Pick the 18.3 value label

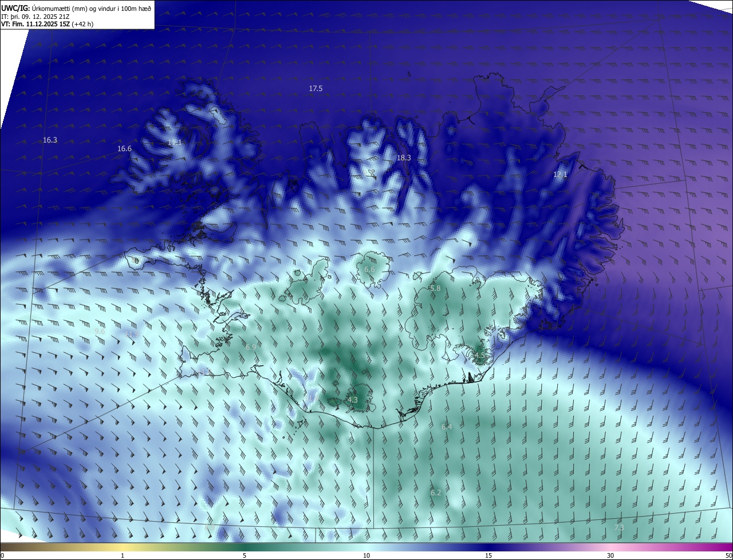(x=404, y=157)
